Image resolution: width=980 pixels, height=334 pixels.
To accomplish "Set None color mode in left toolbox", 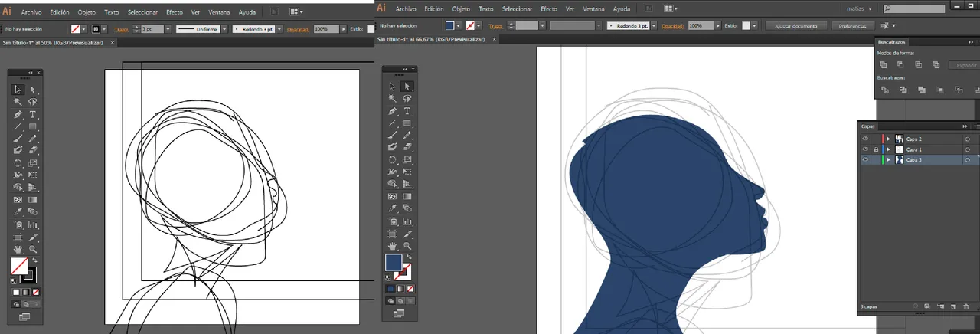I will (36, 292).
